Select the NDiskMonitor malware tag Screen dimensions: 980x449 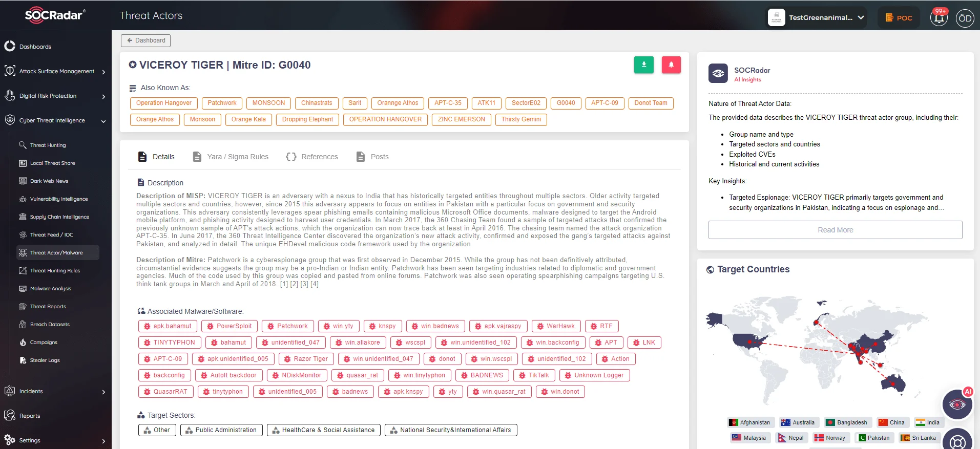pyautogui.click(x=297, y=375)
